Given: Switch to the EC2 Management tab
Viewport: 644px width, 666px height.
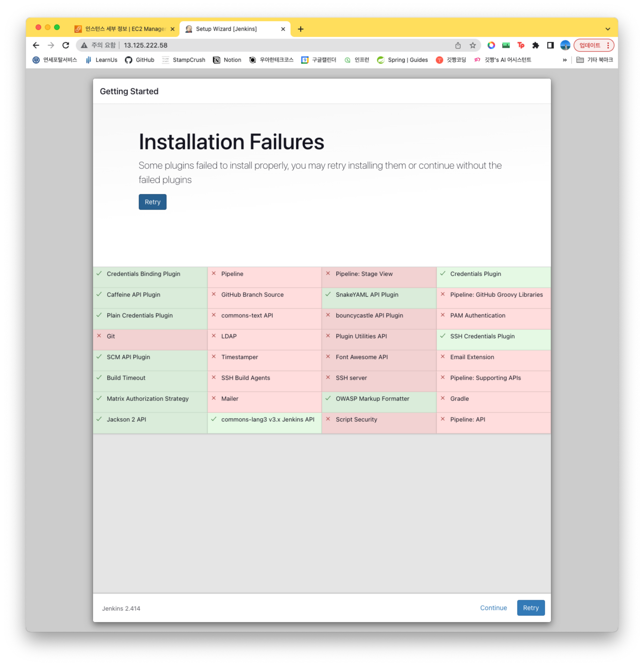Looking at the screenshot, I should tap(124, 29).
